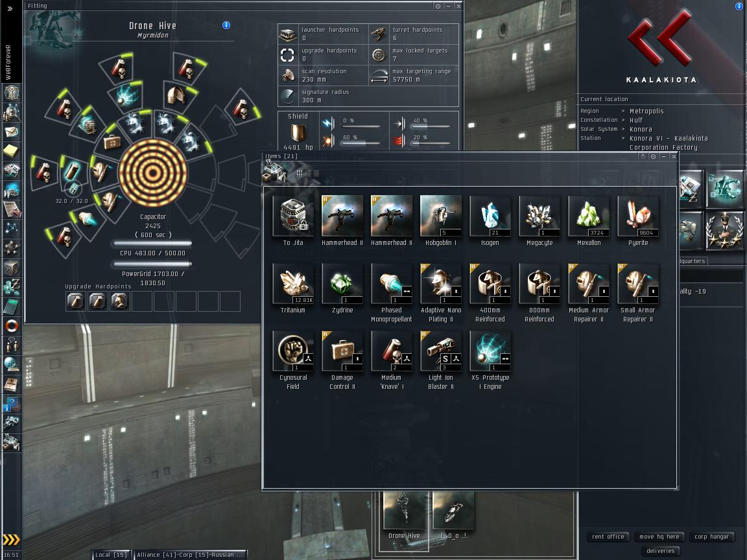The height and width of the screenshot is (560, 747).
Task: Click the yellow triple-chevron at sidebar bottom
Action: [12, 539]
